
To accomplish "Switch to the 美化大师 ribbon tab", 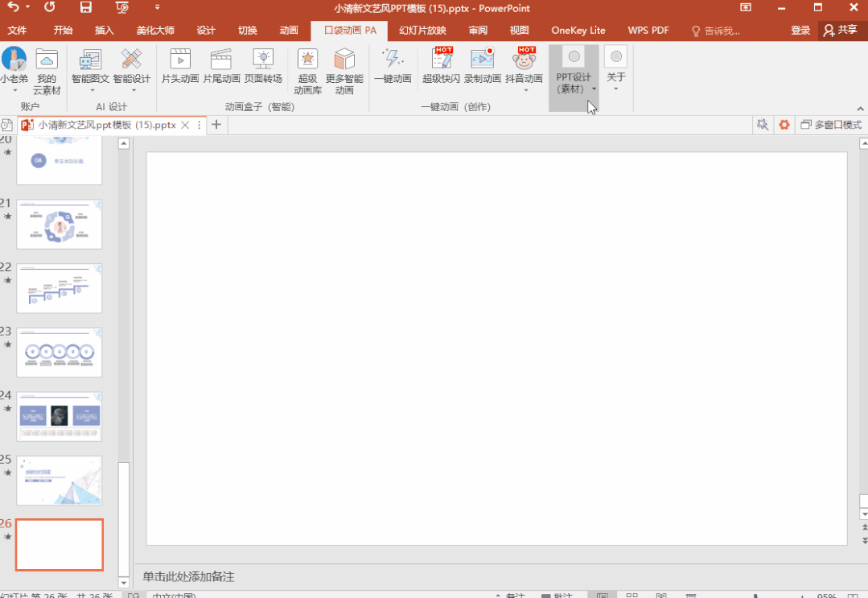I will coord(154,31).
